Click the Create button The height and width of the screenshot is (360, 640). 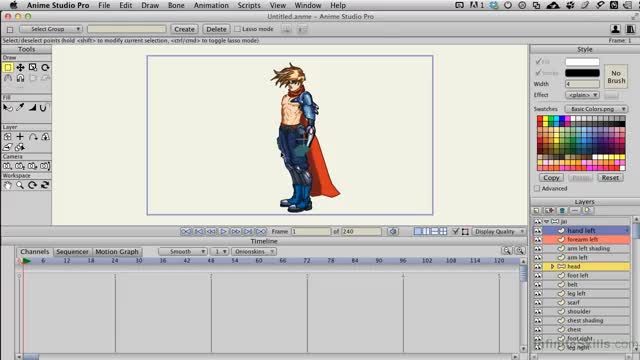(184, 29)
